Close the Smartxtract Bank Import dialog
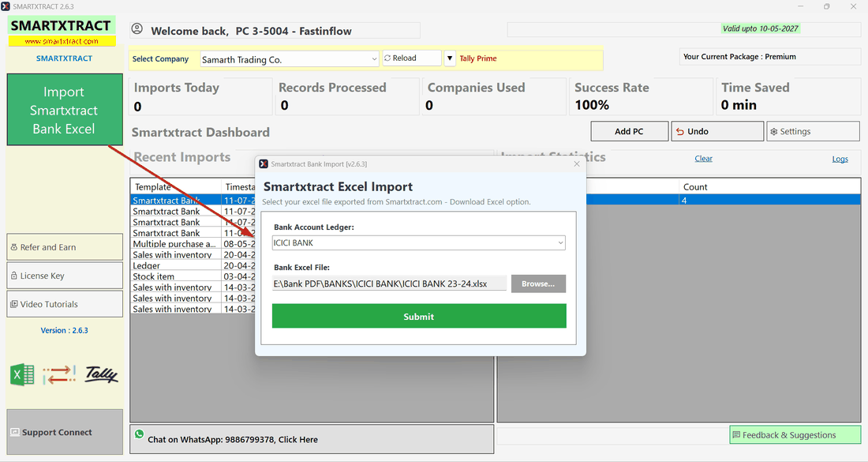This screenshot has width=868, height=462. (577, 164)
